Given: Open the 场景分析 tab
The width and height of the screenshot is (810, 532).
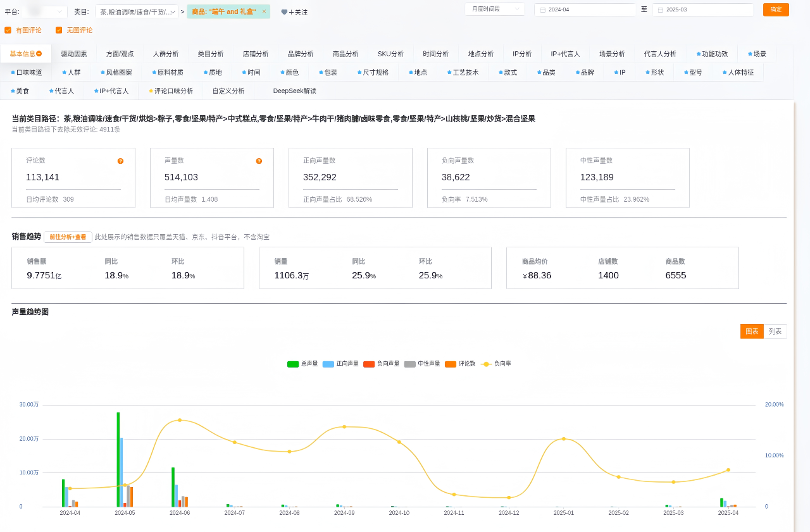Looking at the screenshot, I should point(612,54).
